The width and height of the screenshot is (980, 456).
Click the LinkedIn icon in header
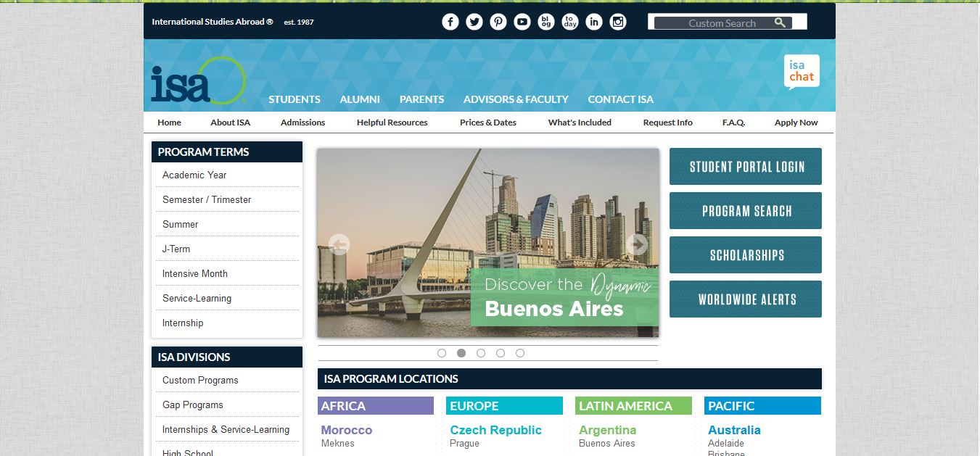594,22
